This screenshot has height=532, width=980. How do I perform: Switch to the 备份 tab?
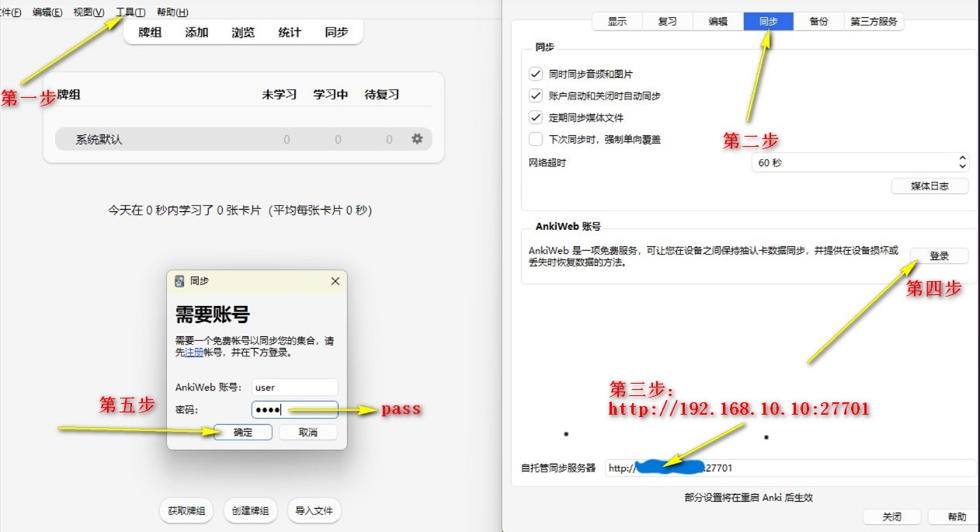[818, 22]
